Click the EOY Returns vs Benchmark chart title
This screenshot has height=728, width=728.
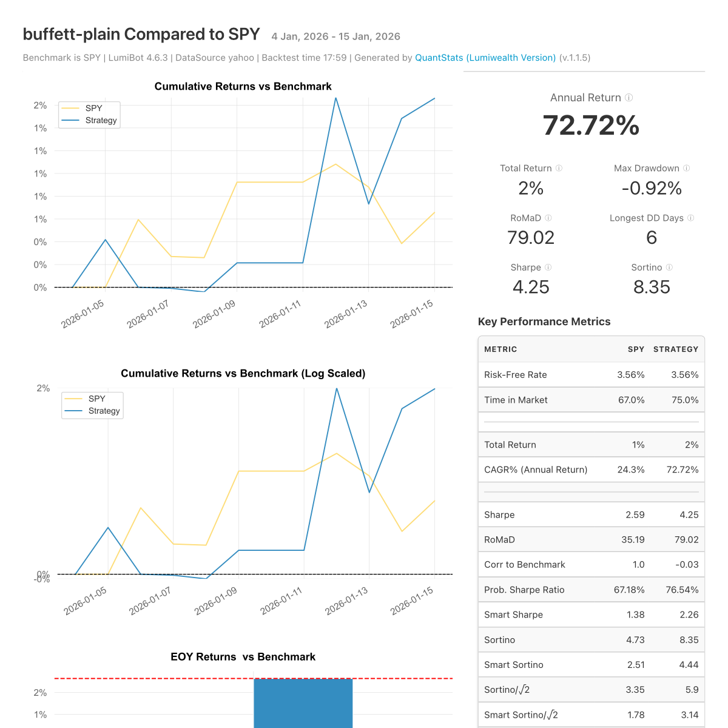tap(243, 656)
